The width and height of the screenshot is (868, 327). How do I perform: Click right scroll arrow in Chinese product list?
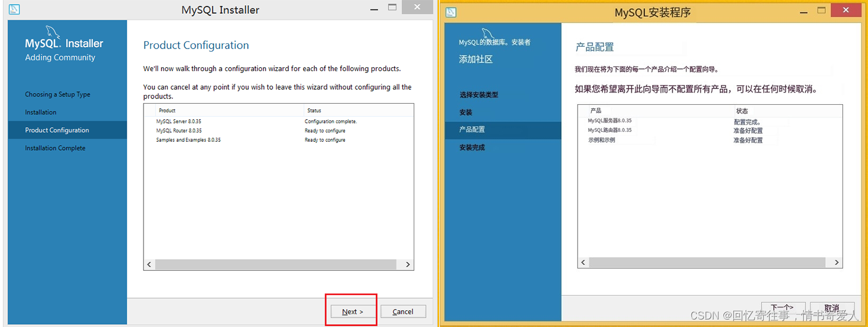(837, 262)
